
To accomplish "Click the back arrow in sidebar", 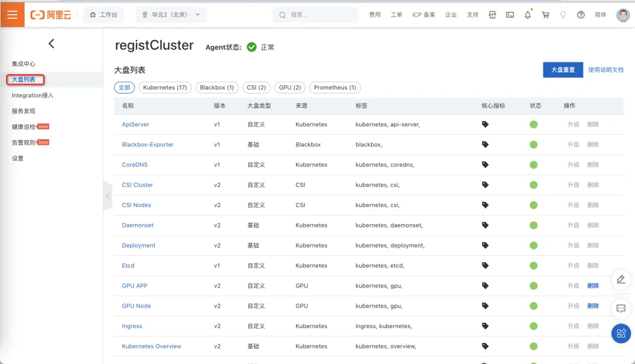I will (51, 44).
